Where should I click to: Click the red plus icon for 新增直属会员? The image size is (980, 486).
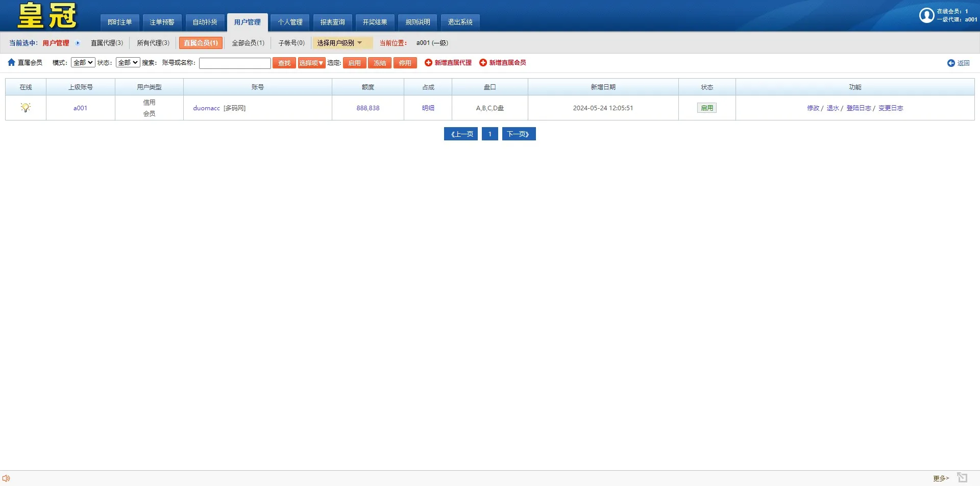click(482, 63)
